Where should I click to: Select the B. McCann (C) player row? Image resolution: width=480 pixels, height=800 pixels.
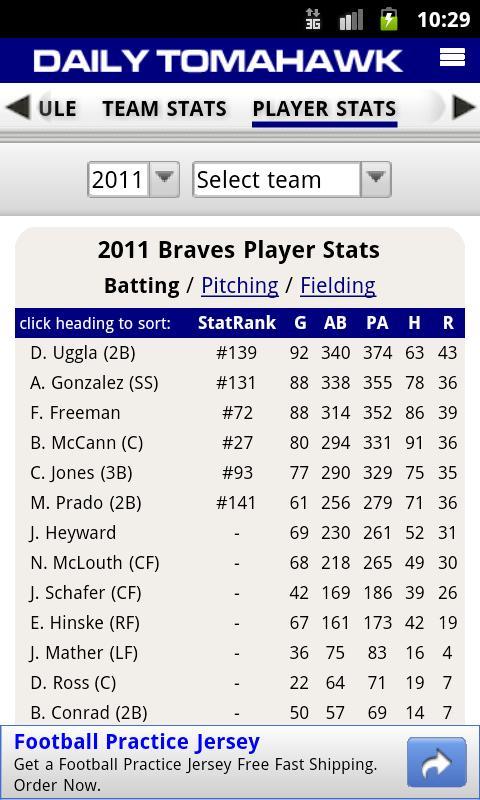(x=240, y=442)
